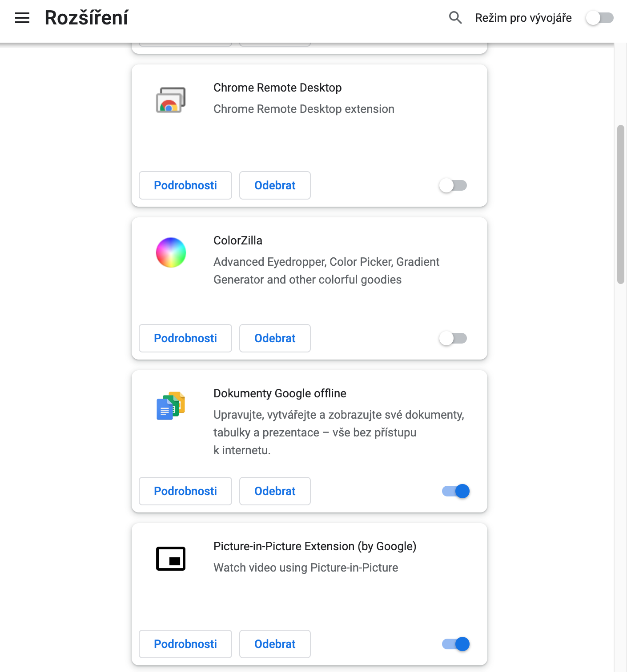Show Podrobnosti for ColorZilla
The image size is (627, 672).
click(x=185, y=338)
